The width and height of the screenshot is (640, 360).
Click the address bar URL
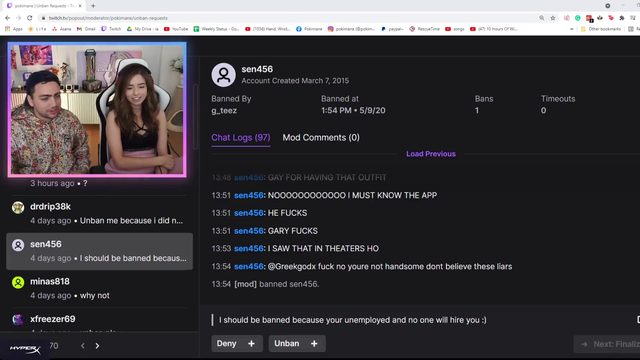click(x=108, y=18)
